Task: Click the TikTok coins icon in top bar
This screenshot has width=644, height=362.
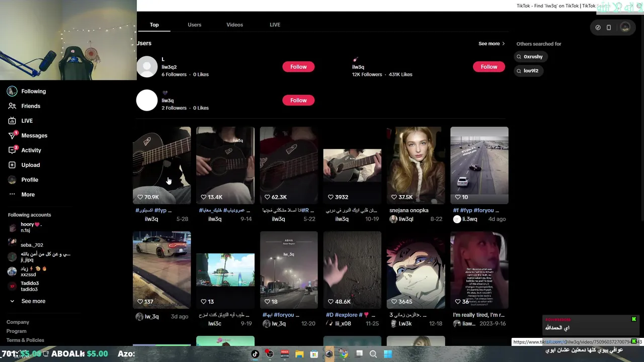Action: pos(598,28)
